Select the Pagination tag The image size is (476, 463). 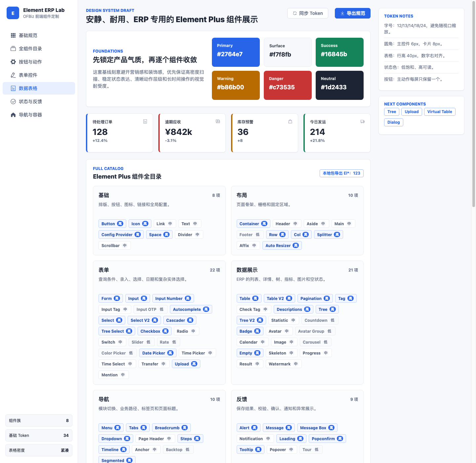pyautogui.click(x=315, y=299)
